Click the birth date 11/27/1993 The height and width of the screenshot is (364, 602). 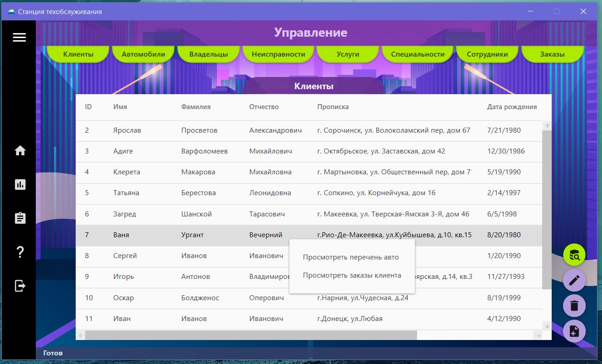click(506, 277)
